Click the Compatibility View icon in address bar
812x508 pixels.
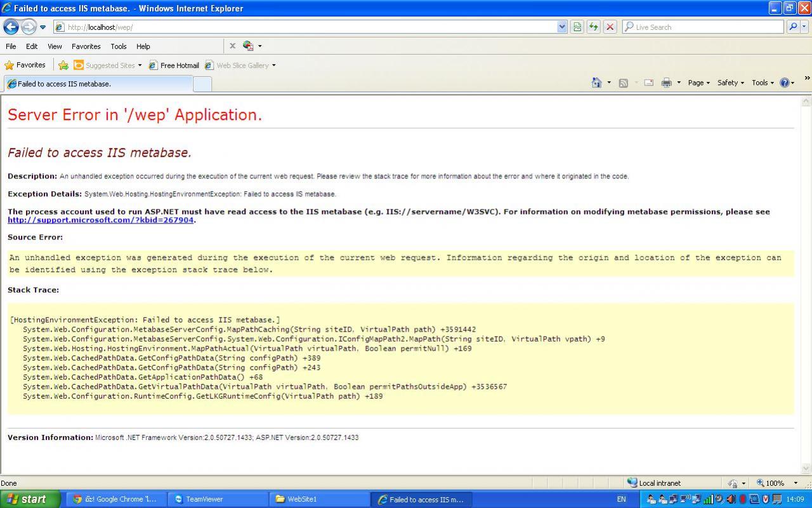(577, 27)
